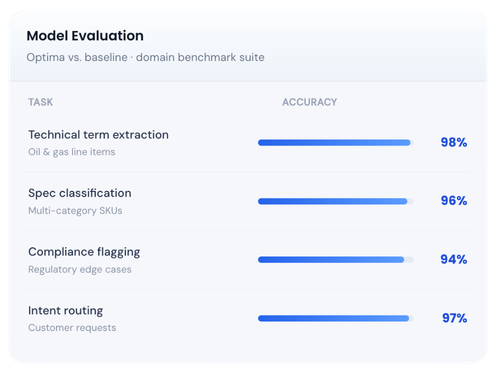The width and height of the screenshot is (500, 374).
Task: Click the Intent routing accuracy bar
Action: (336, 318)
